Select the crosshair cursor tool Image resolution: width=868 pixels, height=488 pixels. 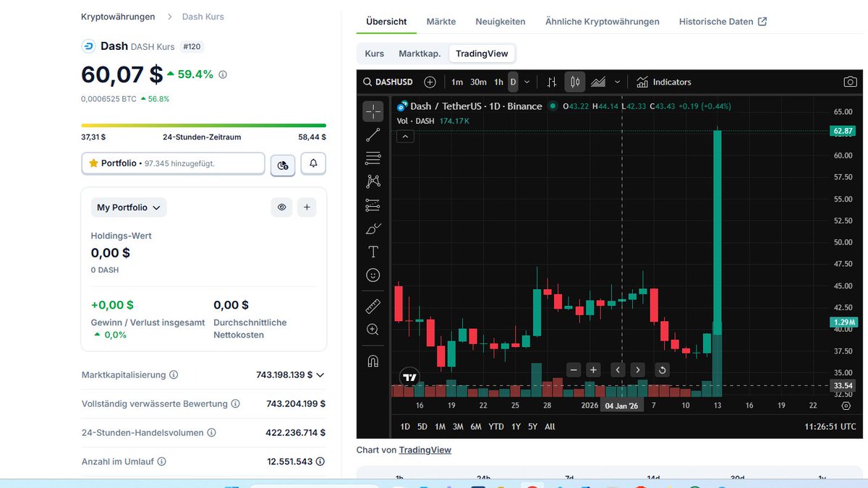click(373, 111)
